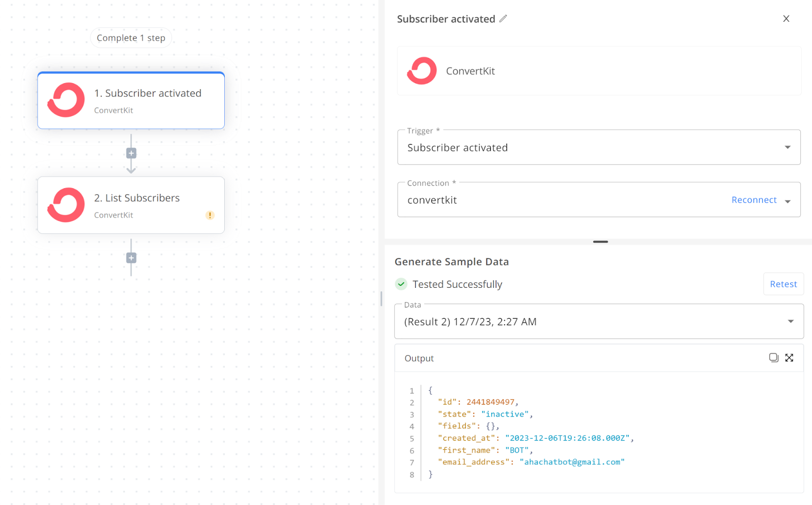Close the Subscriber activated side panel
The height and width of the screenshot is (505, 812).
pos(786,19)
